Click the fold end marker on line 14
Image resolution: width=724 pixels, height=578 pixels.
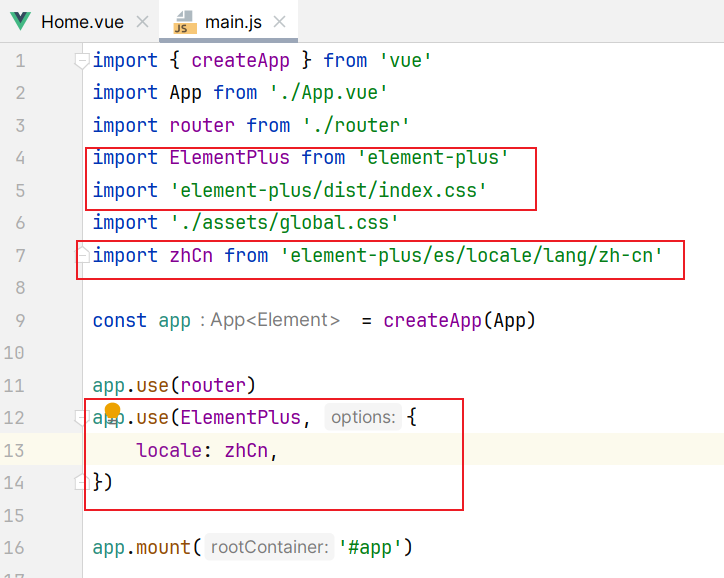[x=82, y=482]
